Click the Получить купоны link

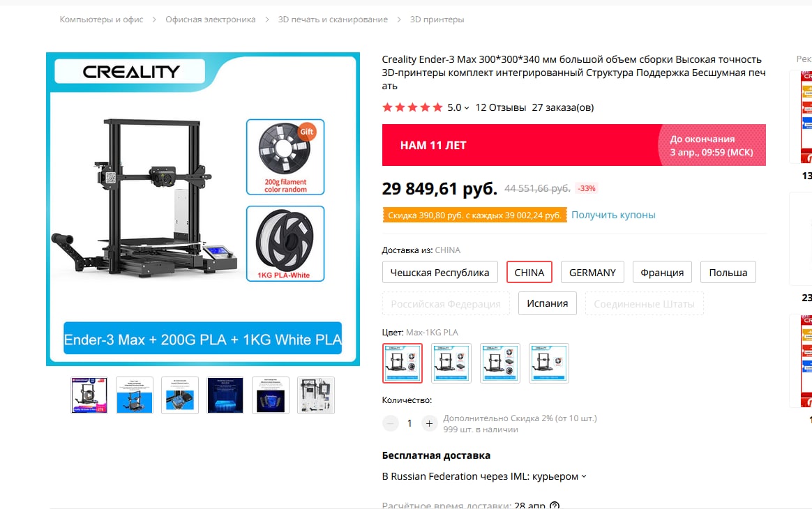coord(613,215)
